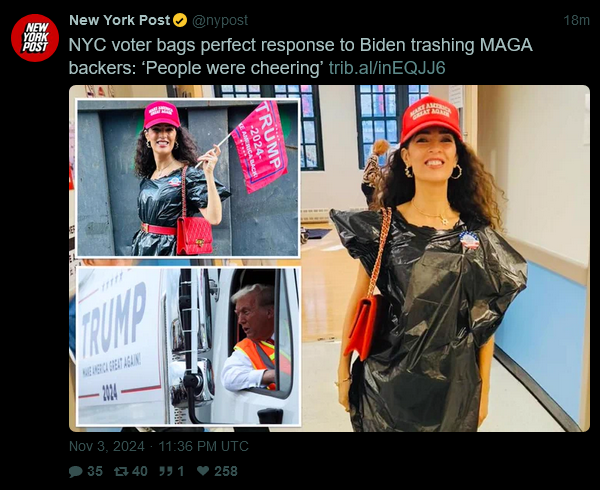Click the gold verified badge icon

tap(180, 21)
